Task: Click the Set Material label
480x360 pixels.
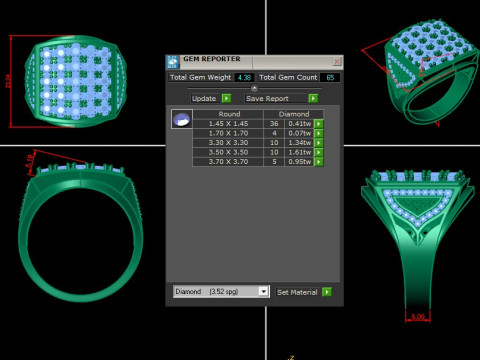Action: pos(297,292)
